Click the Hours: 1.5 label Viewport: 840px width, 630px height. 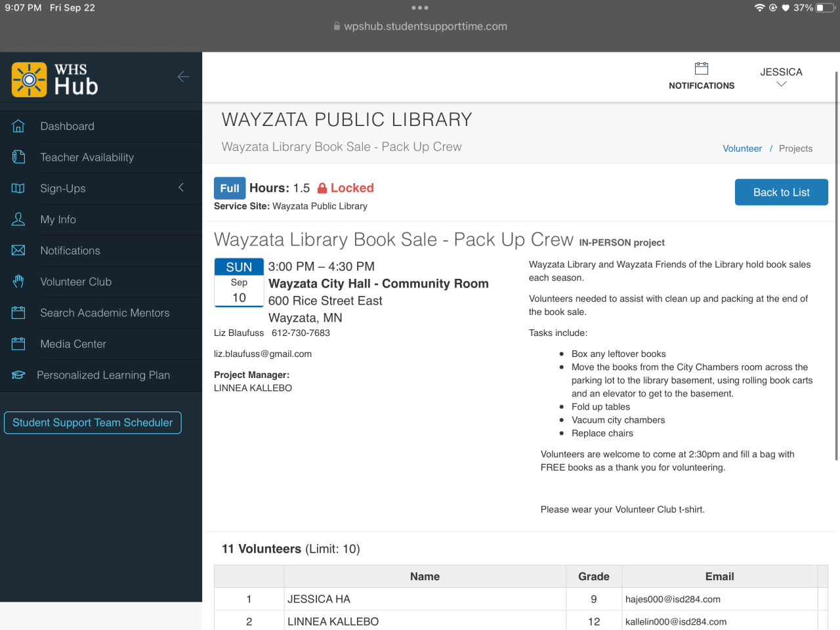pyautogui.click(x=280, y=188)
